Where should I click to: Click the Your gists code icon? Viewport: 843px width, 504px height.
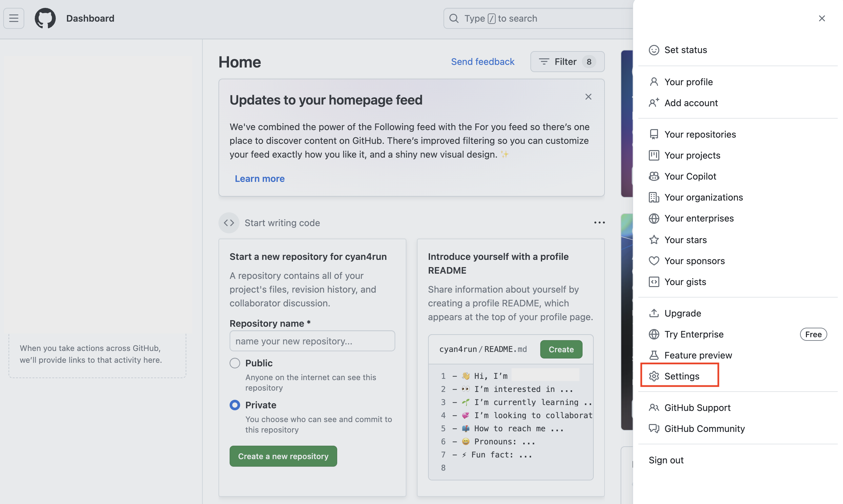654,282
